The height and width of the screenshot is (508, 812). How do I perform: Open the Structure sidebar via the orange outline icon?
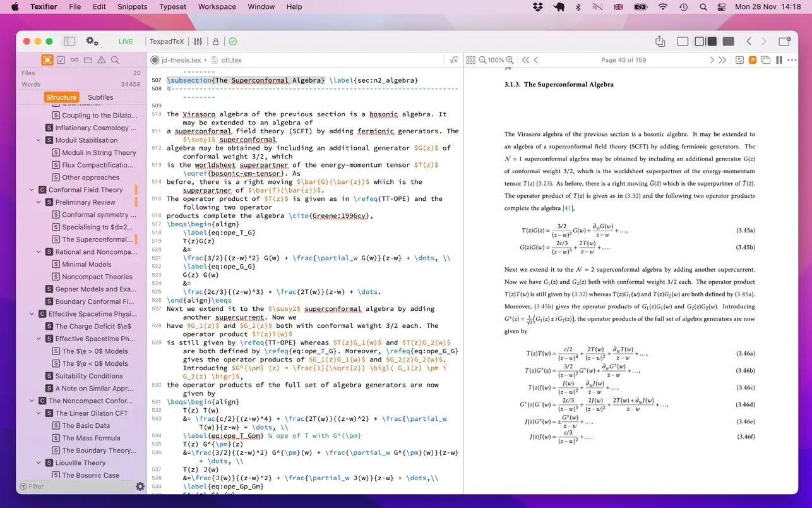point(47,60)
